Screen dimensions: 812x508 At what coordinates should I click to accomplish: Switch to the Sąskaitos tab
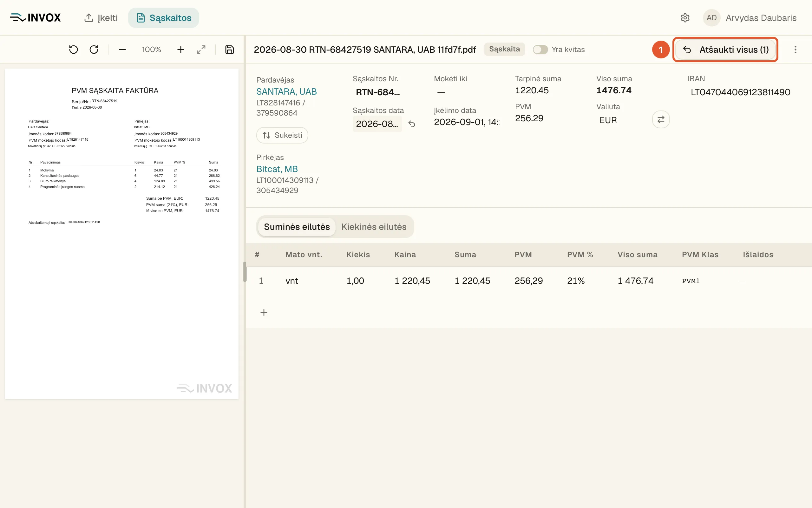(164, 18)
